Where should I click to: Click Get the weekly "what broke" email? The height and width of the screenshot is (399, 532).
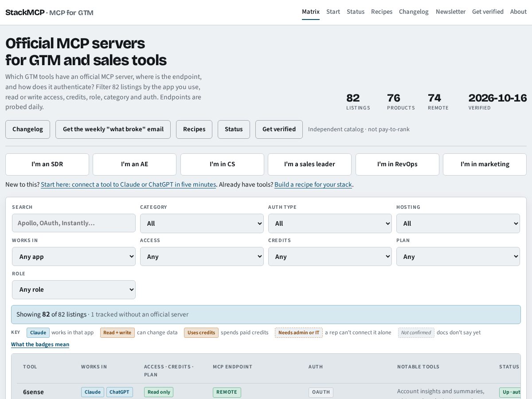coord(113,129)
